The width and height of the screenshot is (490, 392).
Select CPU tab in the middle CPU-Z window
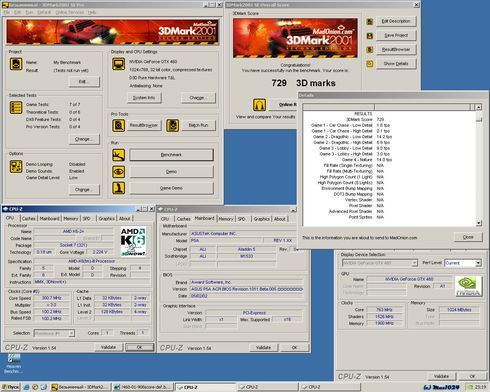165,219
